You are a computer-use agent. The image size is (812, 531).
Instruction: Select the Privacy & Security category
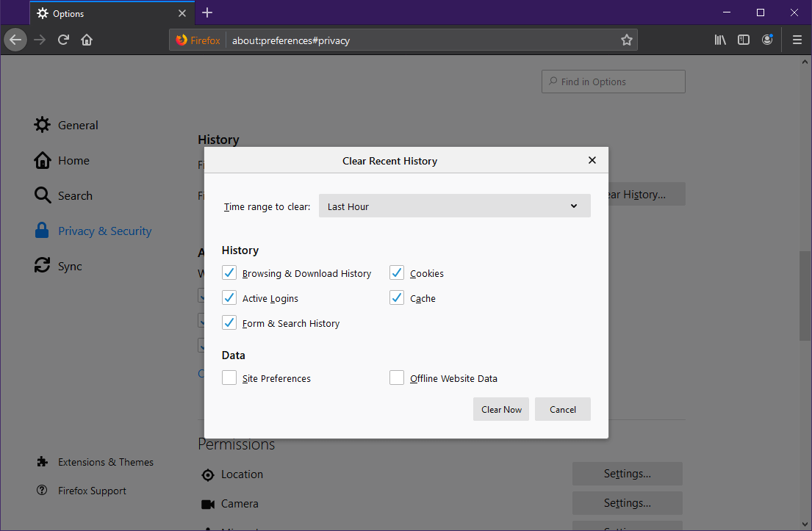[x=93, y=231]
